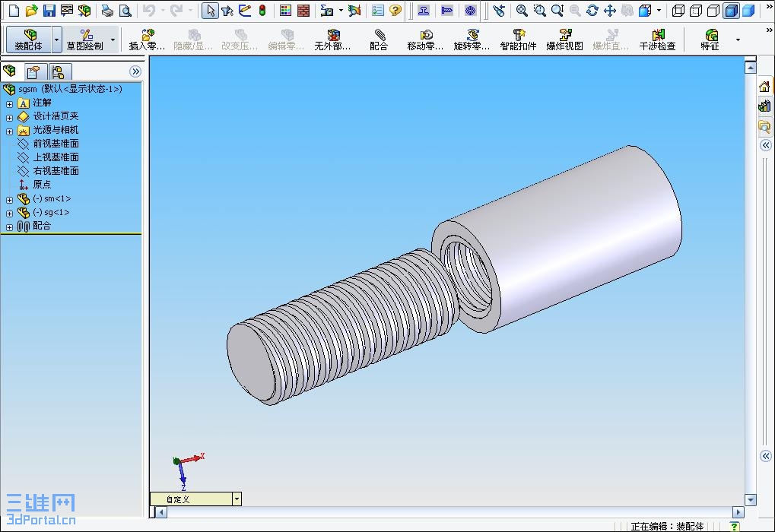
Task: Click 移动零... Move Component button
Action: pyautogui.click(x=426, y=40)
